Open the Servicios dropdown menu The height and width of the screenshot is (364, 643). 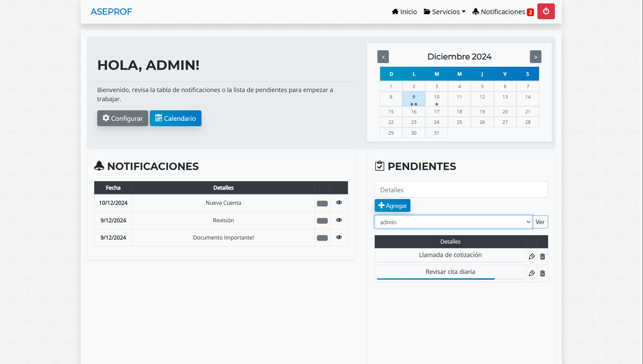[x=445, y=11]
